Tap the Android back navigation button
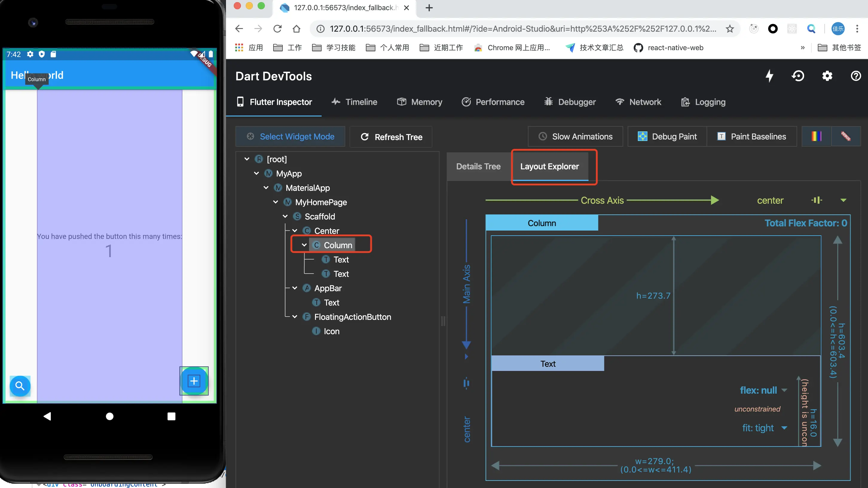This screenshot has width=868, height=488. tap(47, 416)
